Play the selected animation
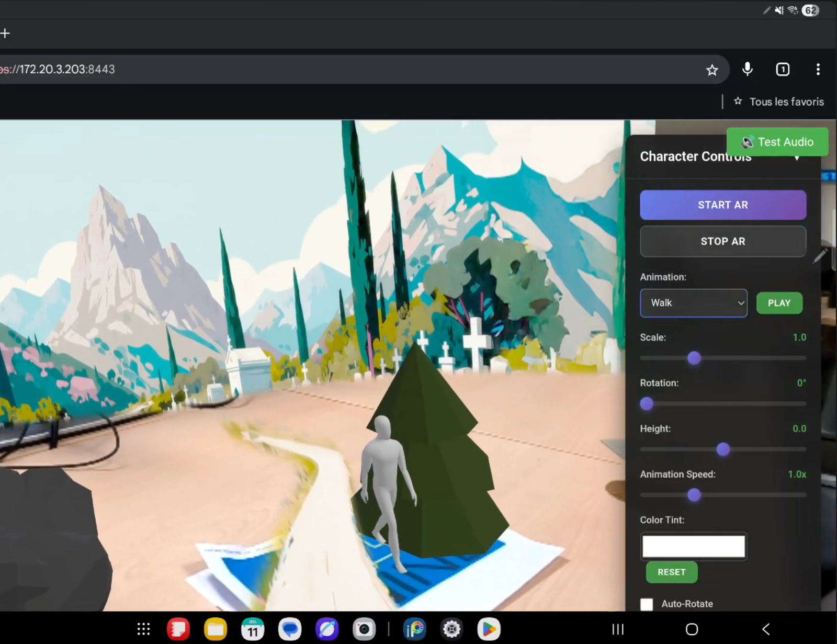The image size is (837, 644). pyautogui.click(x=779, y=303)
